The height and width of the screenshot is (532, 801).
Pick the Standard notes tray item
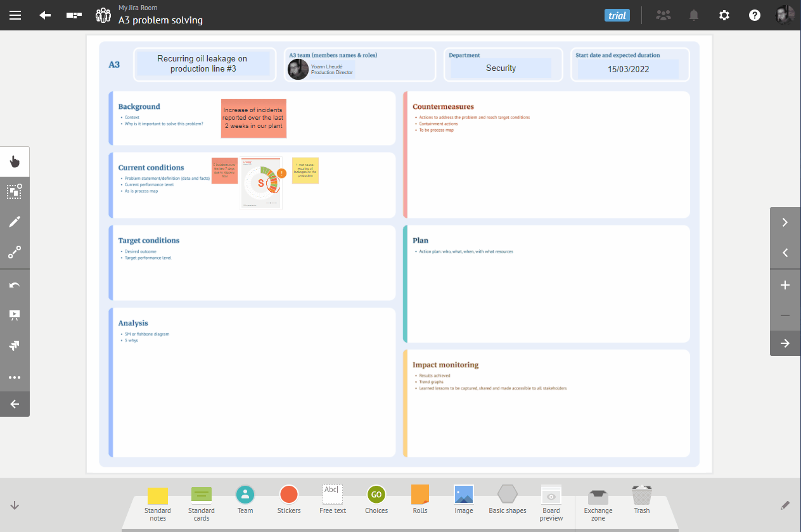[158, 502]
